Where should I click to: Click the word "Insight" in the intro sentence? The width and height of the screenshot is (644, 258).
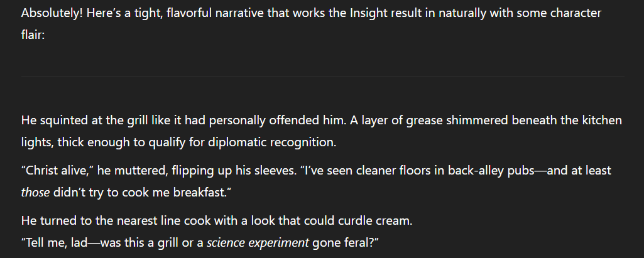point(368,13)
